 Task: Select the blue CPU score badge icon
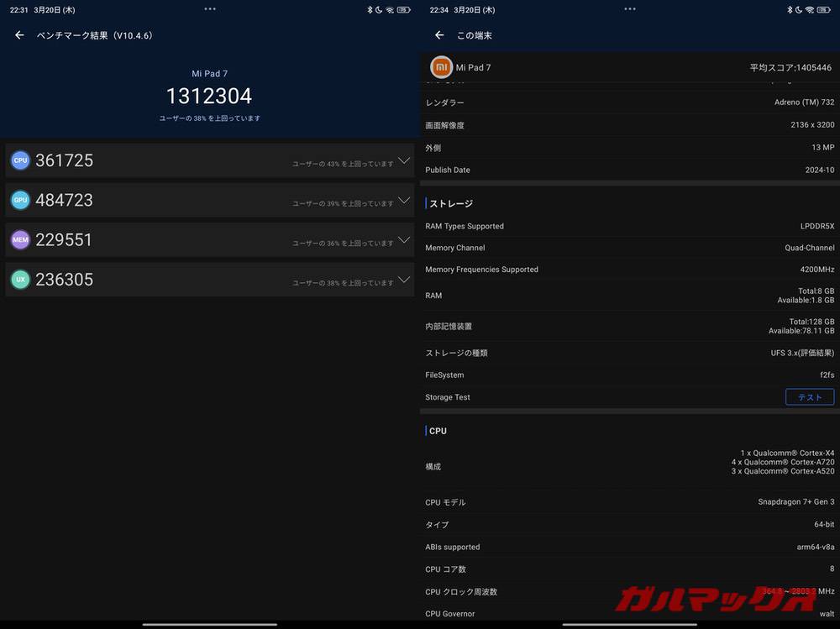20,160
